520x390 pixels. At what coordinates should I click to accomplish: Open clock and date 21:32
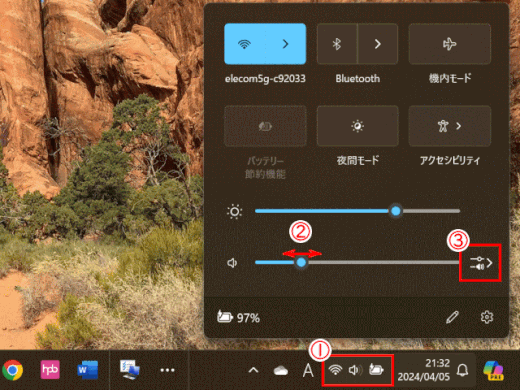[x=424, y=370]
